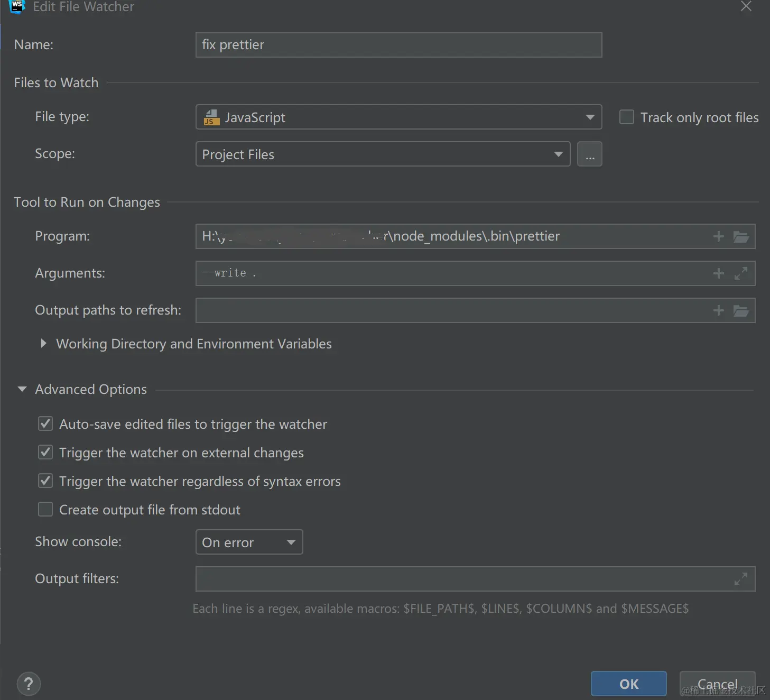This screenshot has width=770, height=700.
Task: Browse for program using the folder icon
Action: point(741,236)
